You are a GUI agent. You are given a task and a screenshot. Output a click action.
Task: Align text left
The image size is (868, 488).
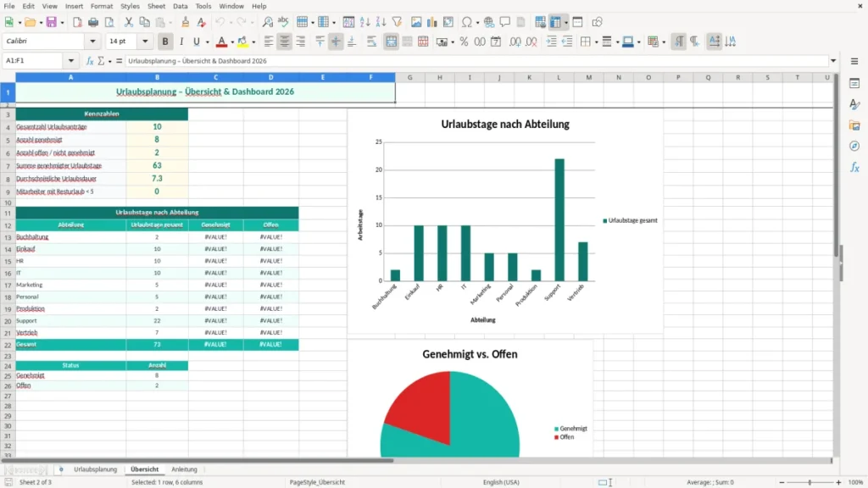click(x=269, y=42)
